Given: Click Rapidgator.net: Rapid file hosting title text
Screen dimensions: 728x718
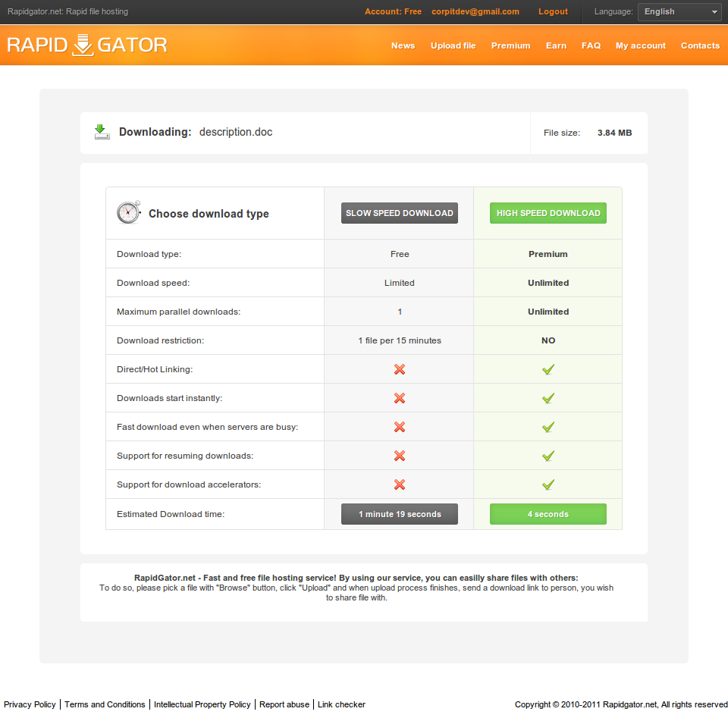Looking at the screenshot, I should [x=67, y=11].
